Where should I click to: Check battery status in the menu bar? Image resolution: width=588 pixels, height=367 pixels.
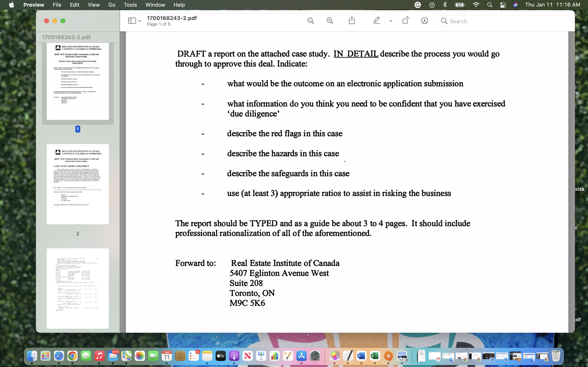(460, 5)
